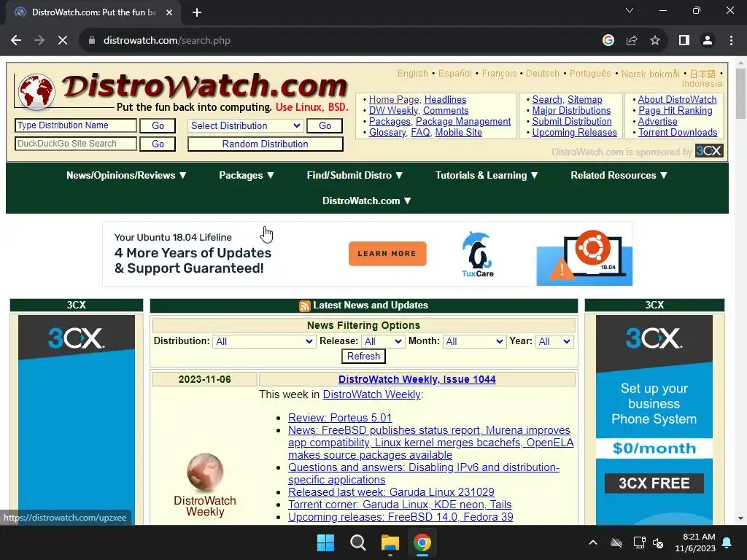Click the Google account icon in address bar
The height and width of the screenshot is (560, 747).
click(x=608, y=41)
